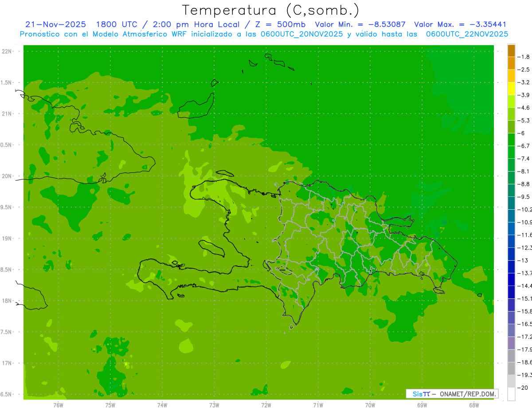Click 'Valor Min. = -8.53087' value
The image size is (532, 411).
pos(360,24)
